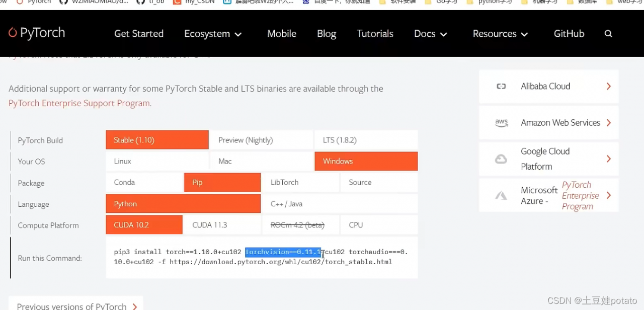Open the Blog page
This screenshot has height=310, width=644.
coord(327,34)
